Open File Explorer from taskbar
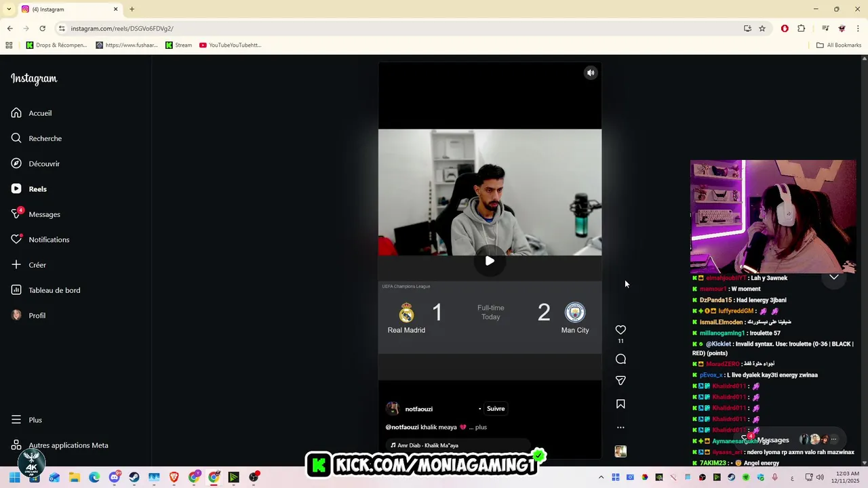The width and height of the screenshot is (868, 488). click(x=75, y=477)
